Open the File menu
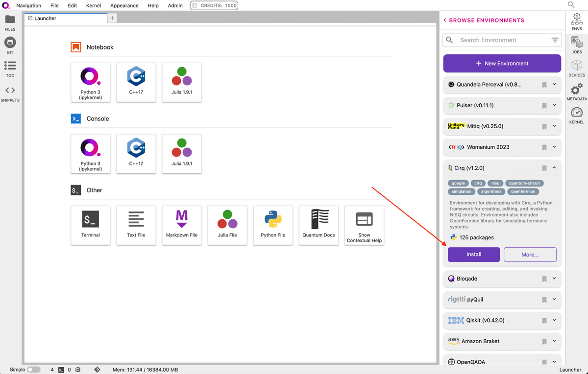Viewport: 588px width, 374px height. pos(54,5)
